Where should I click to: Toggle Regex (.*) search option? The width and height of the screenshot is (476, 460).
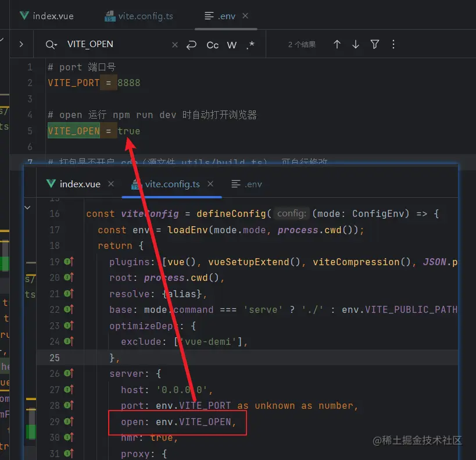[250, 45]
